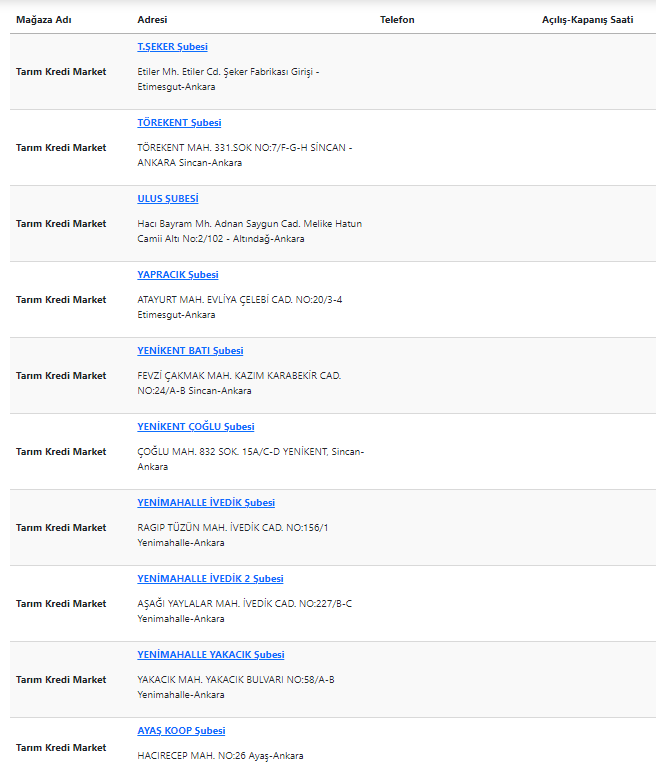Open the YENİKENT BATI Şubesi link
Screen dimensions: 656x778
(x=190, y=350)
